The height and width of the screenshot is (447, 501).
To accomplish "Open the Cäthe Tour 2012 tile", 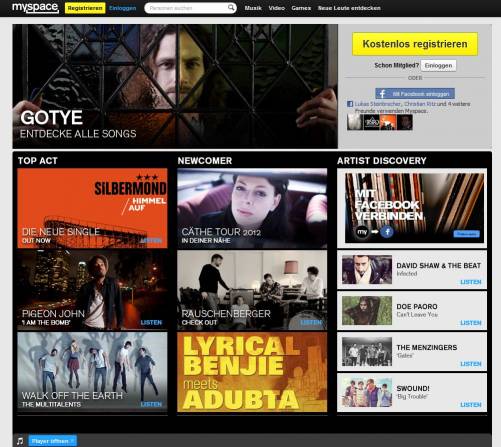I will 252,208.
